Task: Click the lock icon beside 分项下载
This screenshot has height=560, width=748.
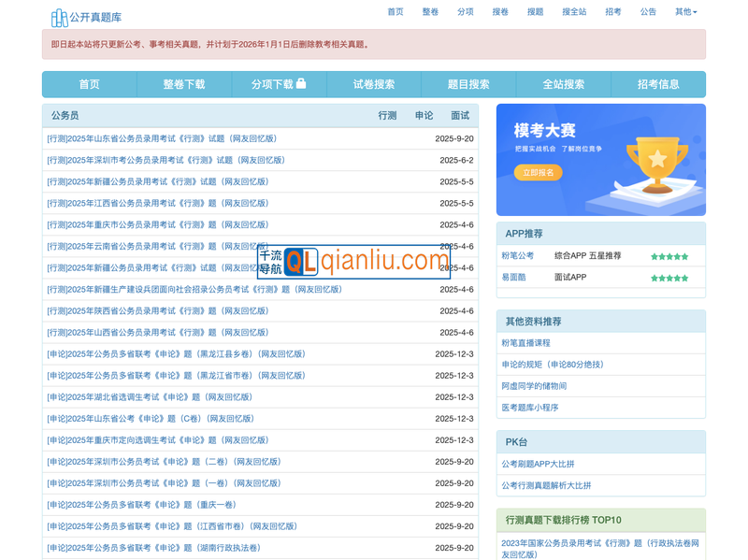Action: [301, 84]
